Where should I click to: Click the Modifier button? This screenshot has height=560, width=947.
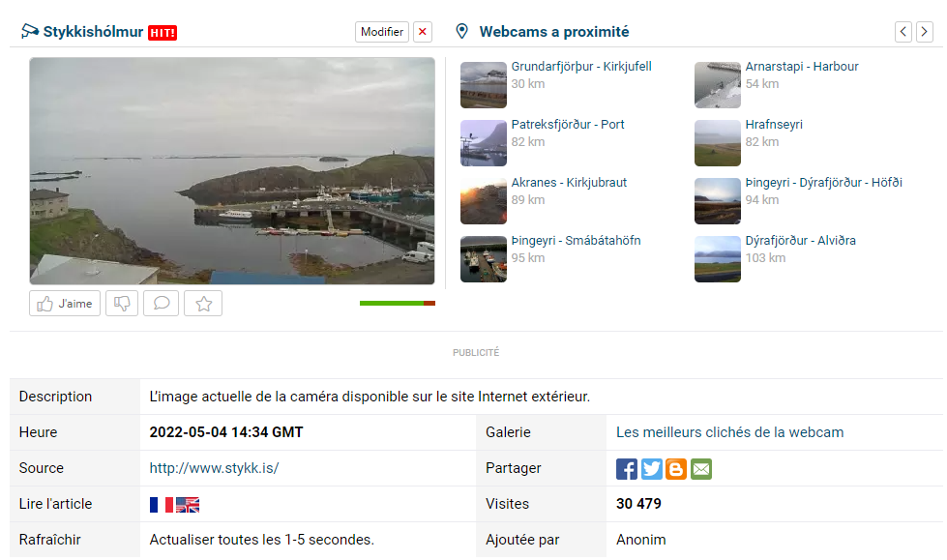[x=381, y=31]
